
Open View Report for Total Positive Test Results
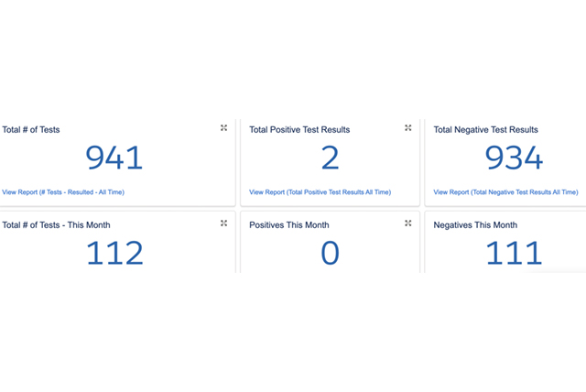point(320,192)
